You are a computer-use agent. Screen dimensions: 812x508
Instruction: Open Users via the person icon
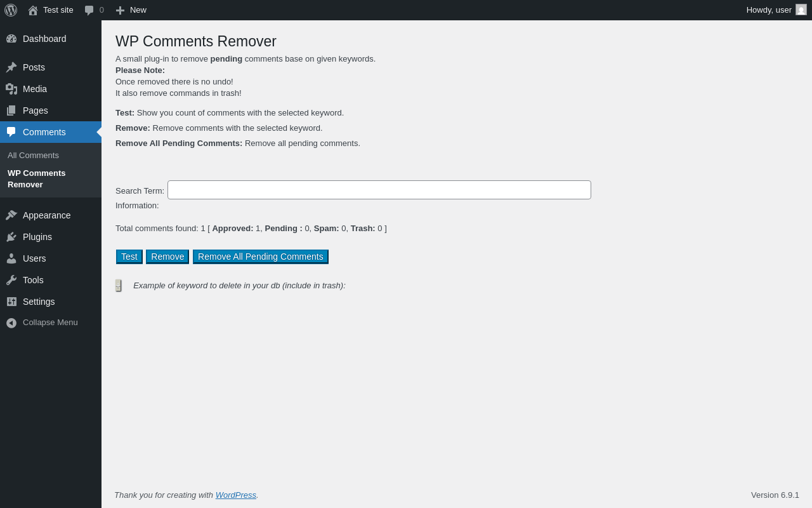click(11, 258)
